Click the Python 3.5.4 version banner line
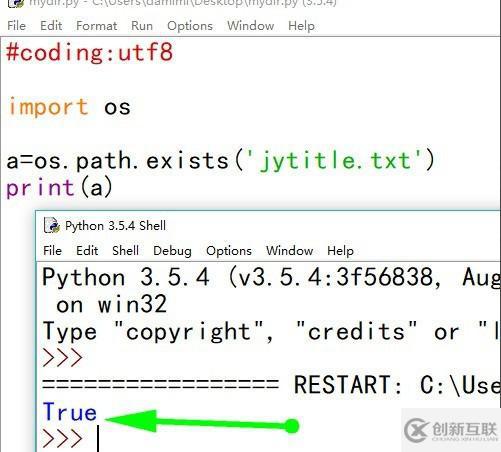The height and width of the screenshot is (452, 501). point(271,277)
